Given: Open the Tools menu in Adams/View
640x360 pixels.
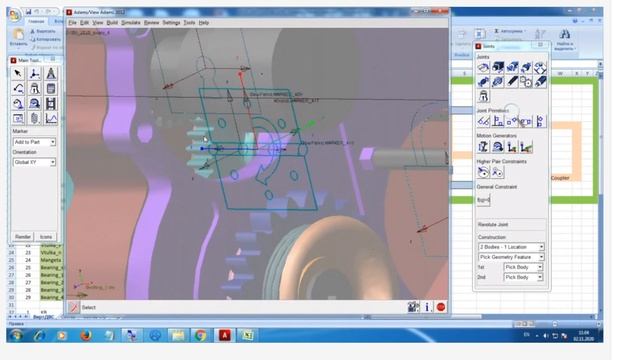Looking at the screenshot, I should point(189,23).
